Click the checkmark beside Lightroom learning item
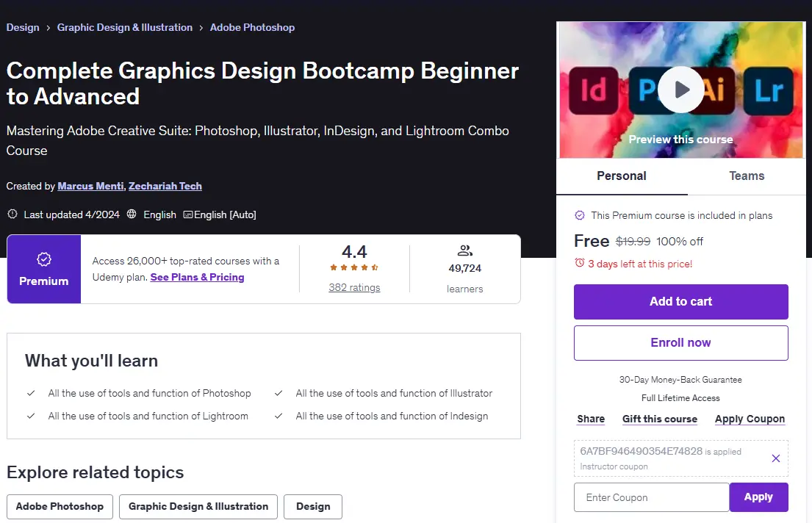 (31, 416)
